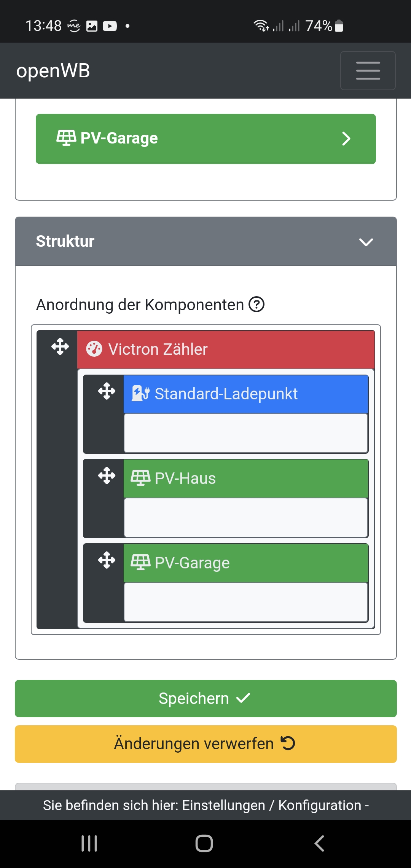Click the move handle for PV-Haus

107,476
